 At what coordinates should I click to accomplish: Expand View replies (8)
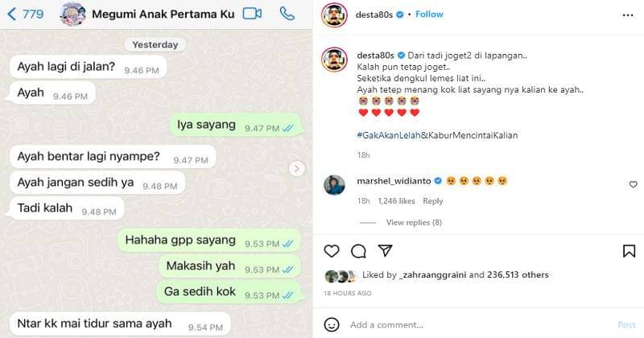[x=414, y=222]
